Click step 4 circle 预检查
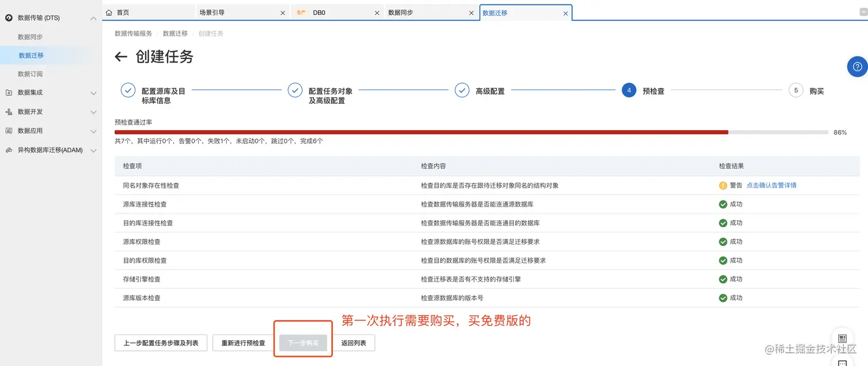The image size is (868, 366). pyautogui.click(x=629, y=91)
